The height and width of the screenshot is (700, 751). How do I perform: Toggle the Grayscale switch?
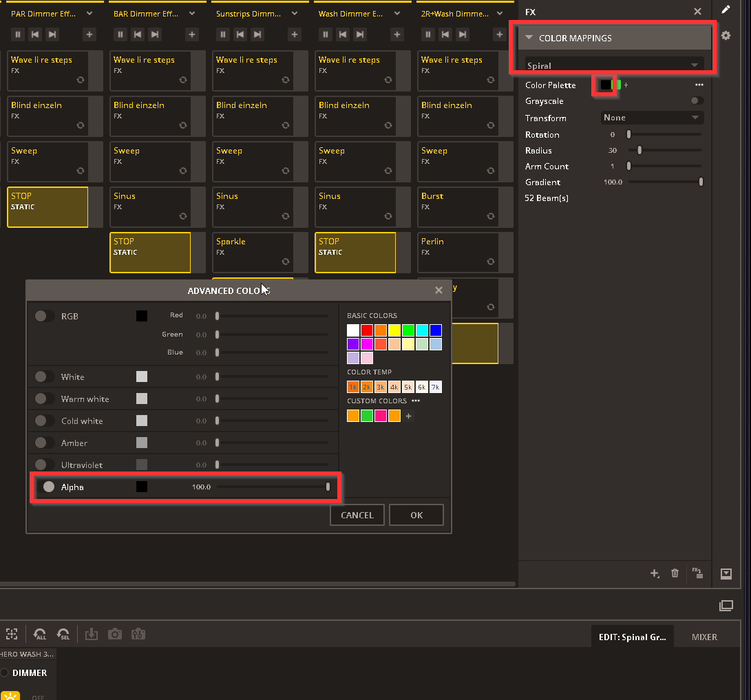coord(697,100)
